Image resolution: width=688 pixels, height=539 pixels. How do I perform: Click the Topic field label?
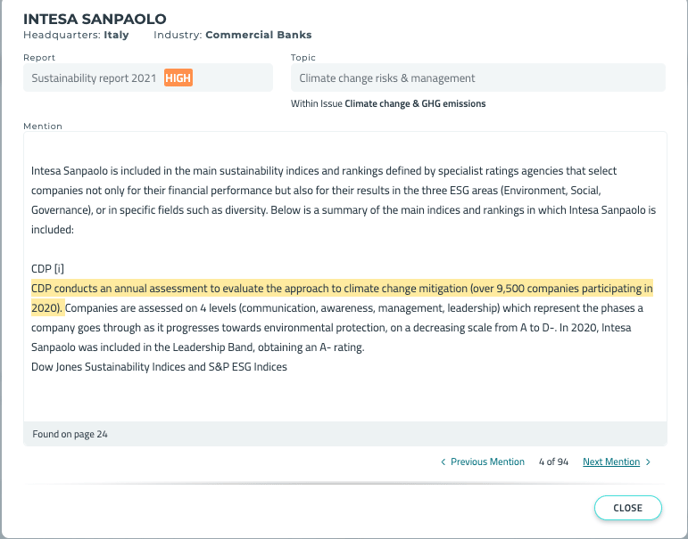coord(303,57)
